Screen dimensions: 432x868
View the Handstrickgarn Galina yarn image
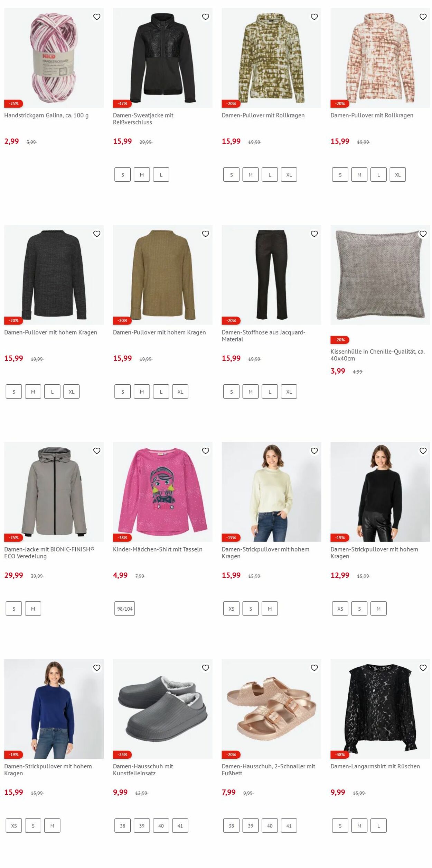click(x=54, y=58)
